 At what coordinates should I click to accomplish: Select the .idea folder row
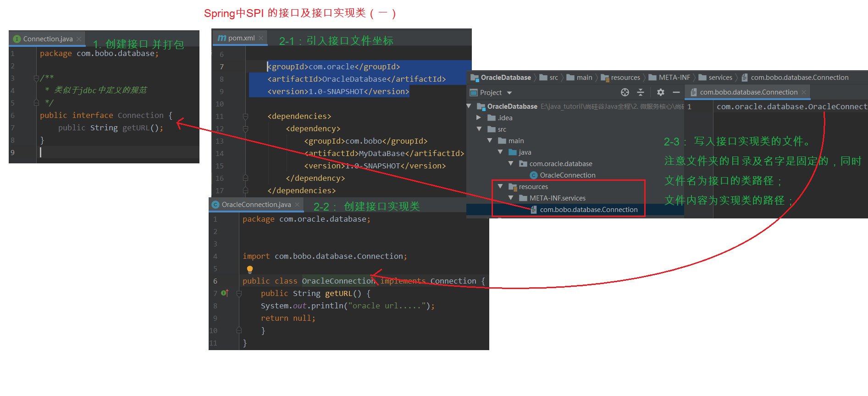(x=575, y=118)
